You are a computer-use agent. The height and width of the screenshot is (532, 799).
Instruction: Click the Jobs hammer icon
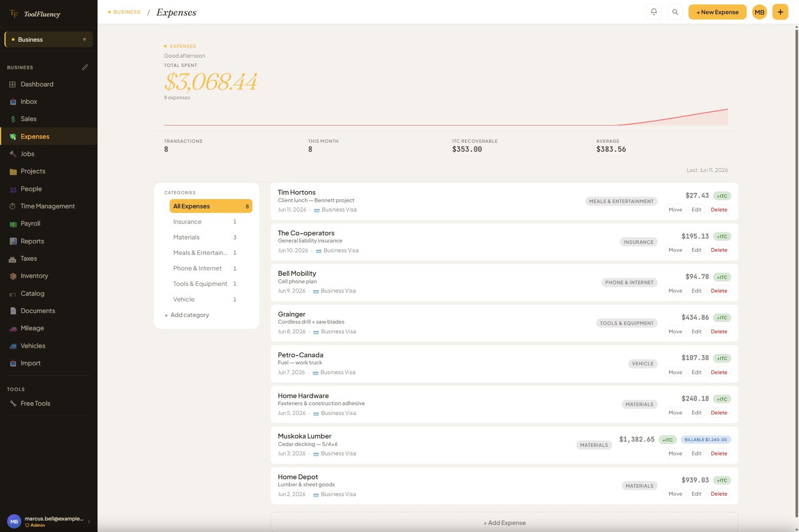pyautogui.click(x=13, y=154)
